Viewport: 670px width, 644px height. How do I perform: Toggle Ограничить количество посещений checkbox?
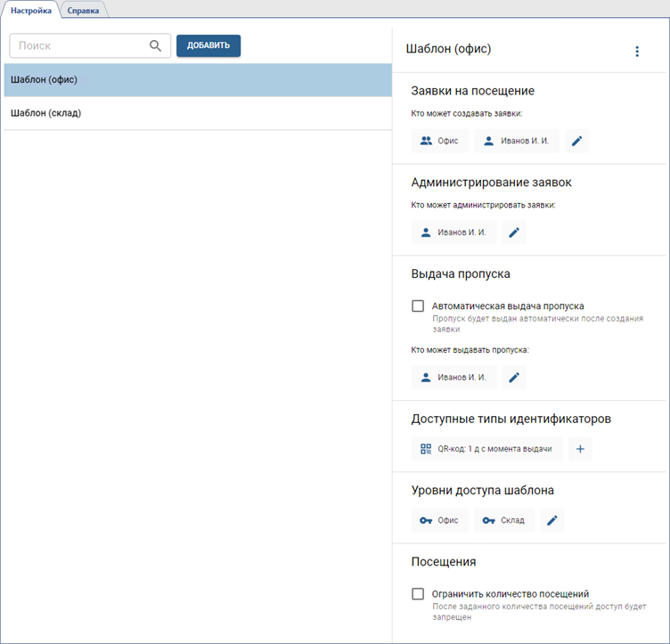pos(418,594)
